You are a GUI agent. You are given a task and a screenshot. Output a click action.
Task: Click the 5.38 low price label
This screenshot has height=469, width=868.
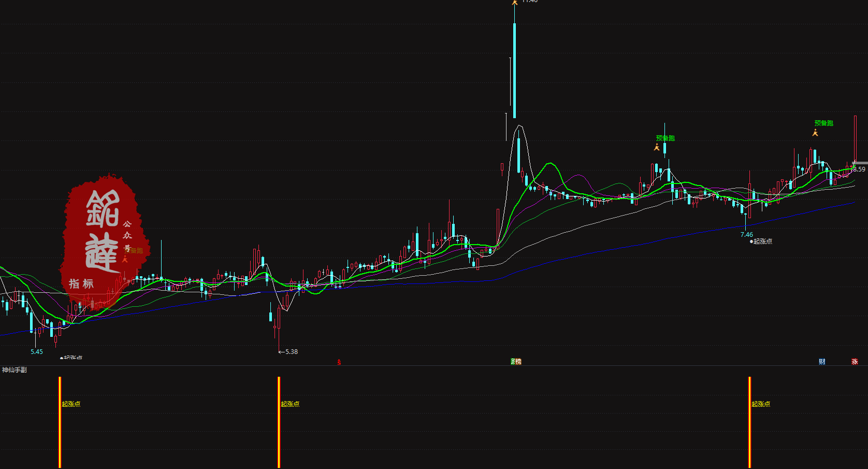[x=291, y=352]
